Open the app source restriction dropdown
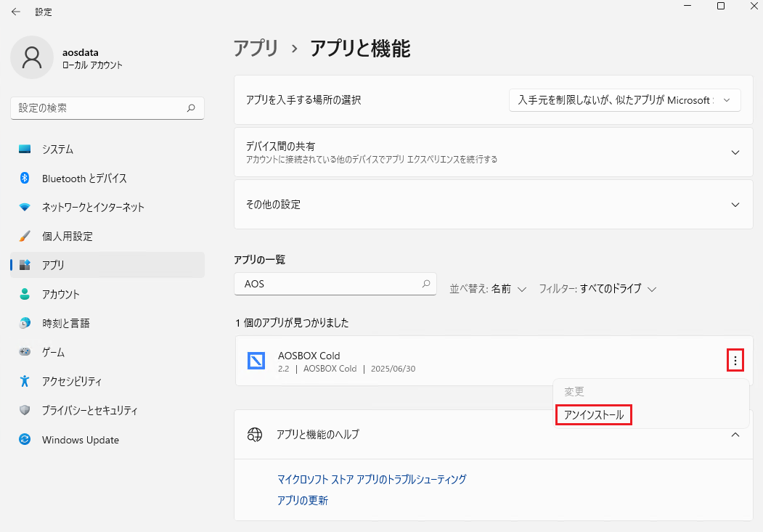The height and width of the screenshot is (532, 763). click(x=624, y=100)
